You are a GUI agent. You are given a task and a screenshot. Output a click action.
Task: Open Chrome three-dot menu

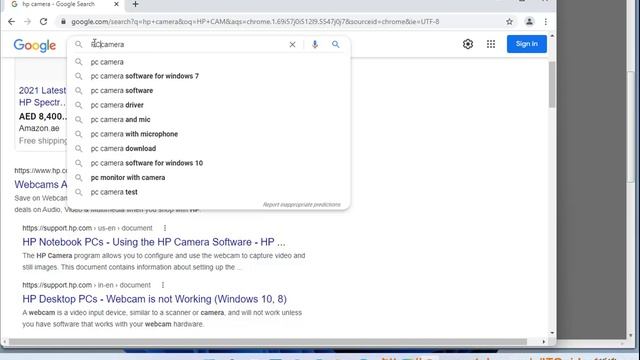(546, 22)
